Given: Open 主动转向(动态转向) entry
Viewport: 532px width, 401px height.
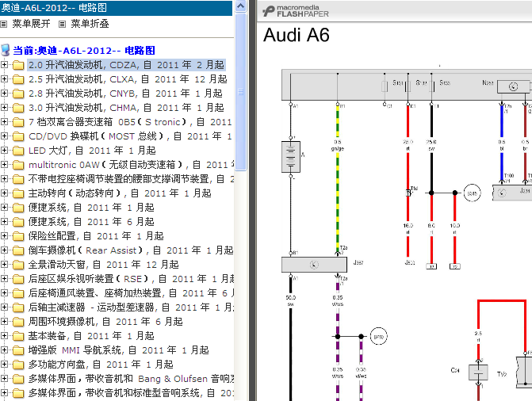Looking at the screenshot, I should pos(120,193).
